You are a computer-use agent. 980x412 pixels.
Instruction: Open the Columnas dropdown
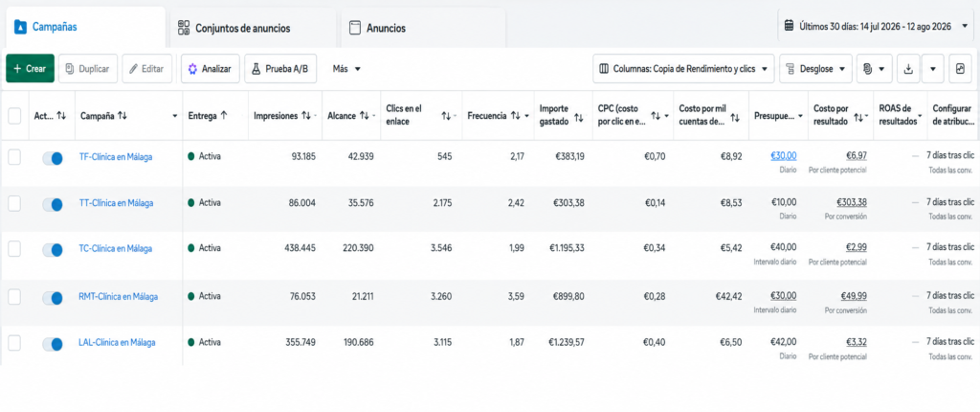point(683,69)
